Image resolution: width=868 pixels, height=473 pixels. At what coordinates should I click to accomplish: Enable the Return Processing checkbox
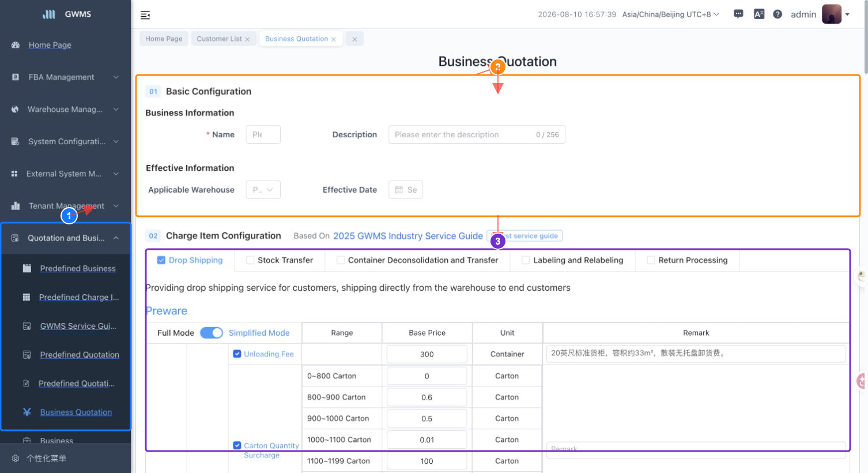(x=651, y=260)
